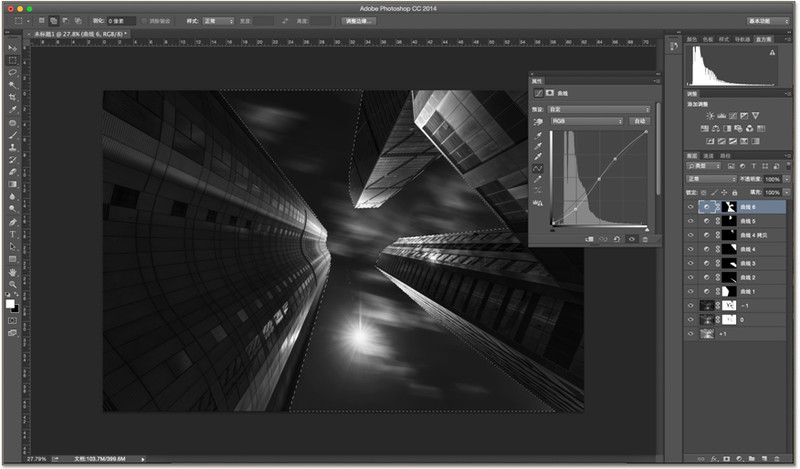Image resolution: width=800 pixels, height=469 pixels.
Task: Switch to the Paths tab
Action: click(725, 156)
